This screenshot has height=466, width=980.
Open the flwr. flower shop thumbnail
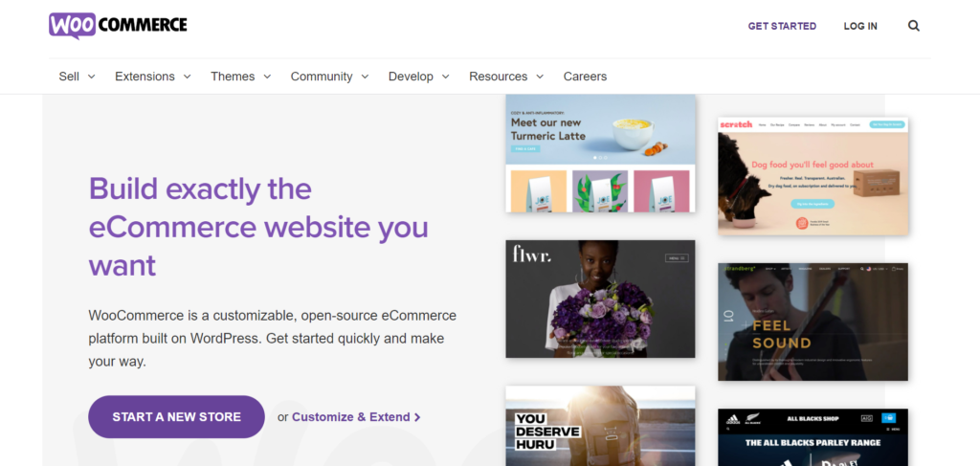click(600, 300)
